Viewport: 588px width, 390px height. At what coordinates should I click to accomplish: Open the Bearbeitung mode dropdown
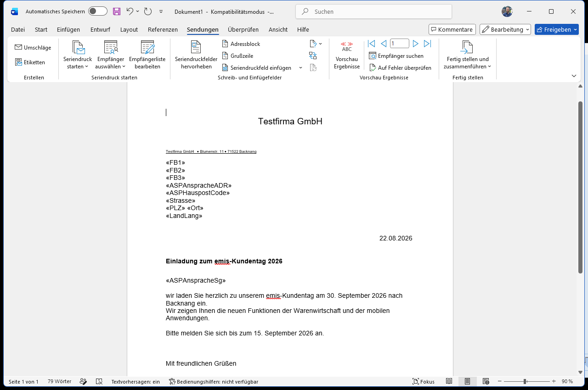505,29
